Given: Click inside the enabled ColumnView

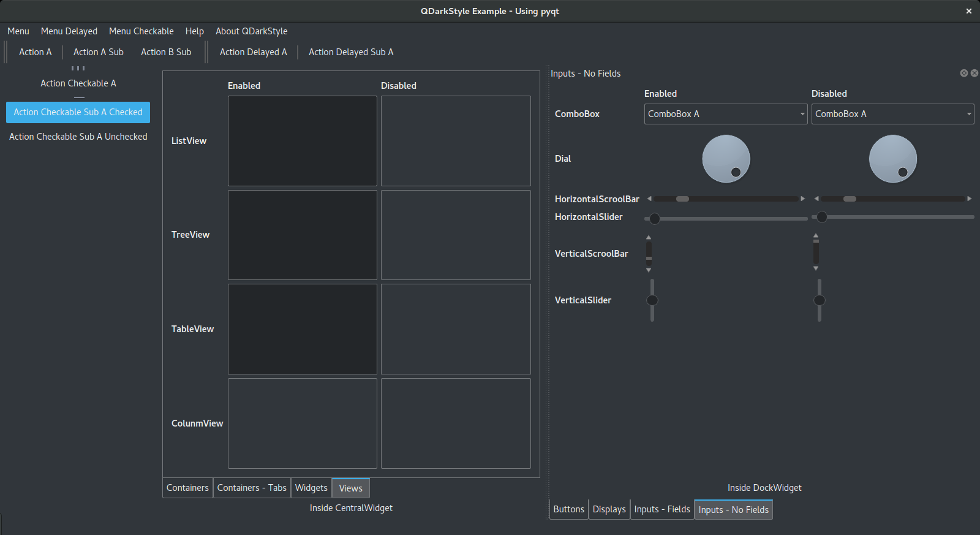Looking at the screenshot, I should (303, 423).
